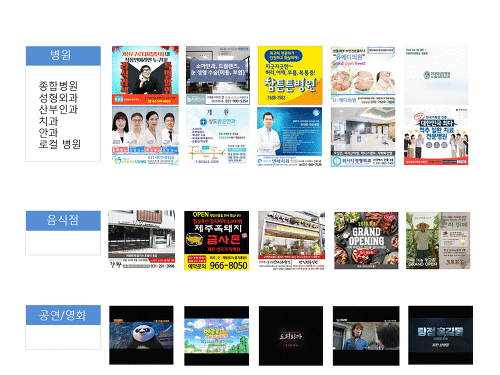Image resolution: width=500 pixels, height=375 pixels.
Task: Open the blue-gray title card movie thumbnail
Action: click(x=441, y=335)
